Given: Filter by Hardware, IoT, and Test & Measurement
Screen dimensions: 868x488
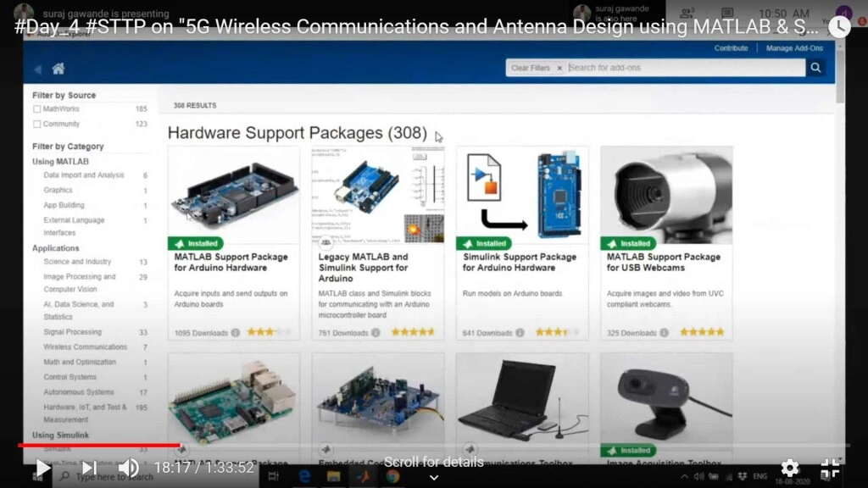Looking at the screenshot, I should click(x=85, y=413).
